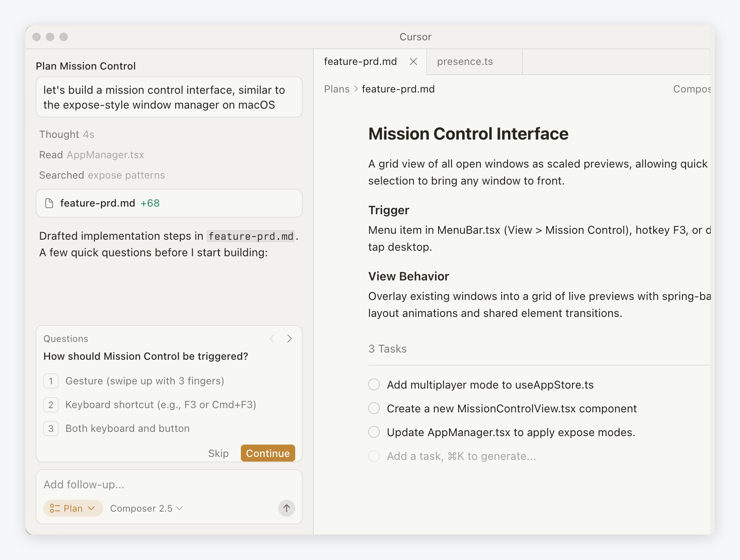The image size is (740, 560).
Task: Click the View Behavior heading
Action: pyautogui.click(x=408, y=276)
